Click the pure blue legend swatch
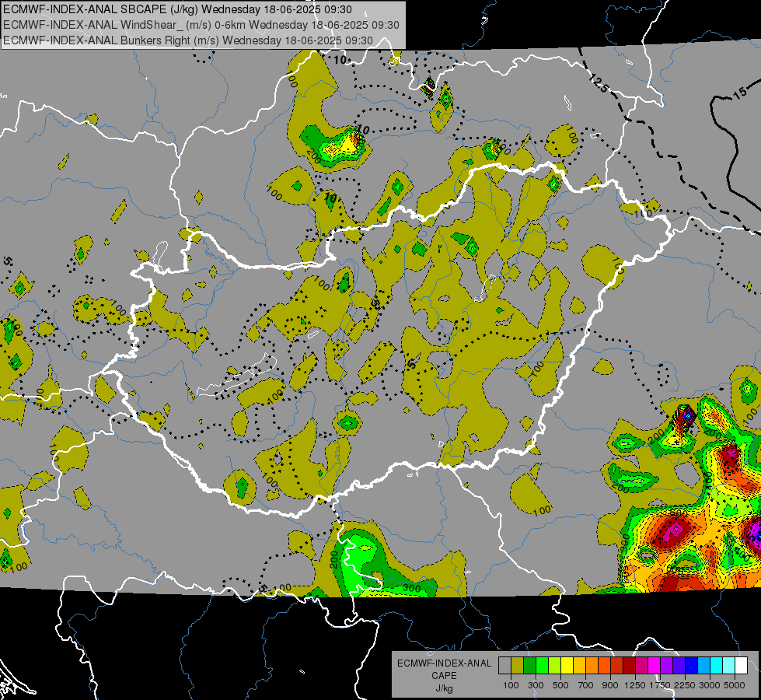The image size is (761, 700). click(x=691, y=666)
